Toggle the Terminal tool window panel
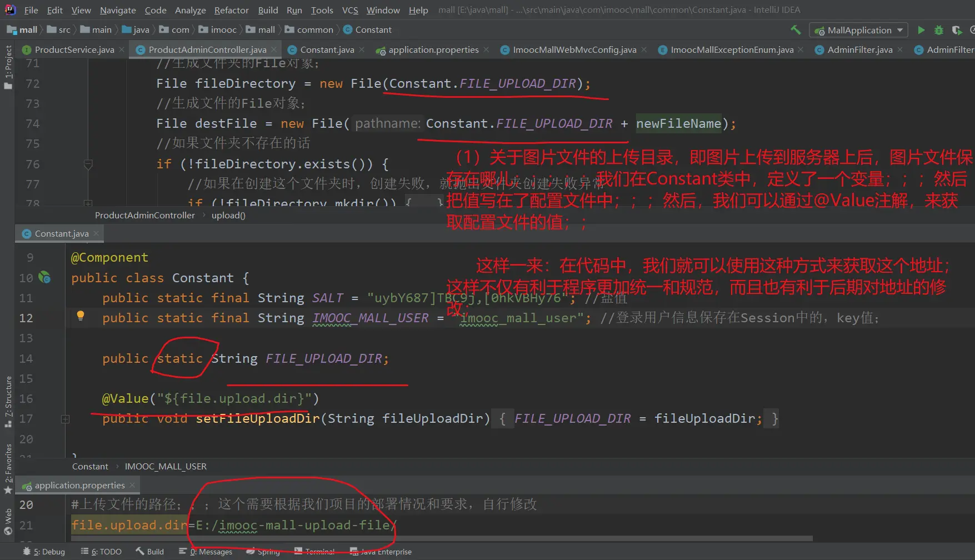This screenshot has height=560, width=975. (x=314, y=552)
